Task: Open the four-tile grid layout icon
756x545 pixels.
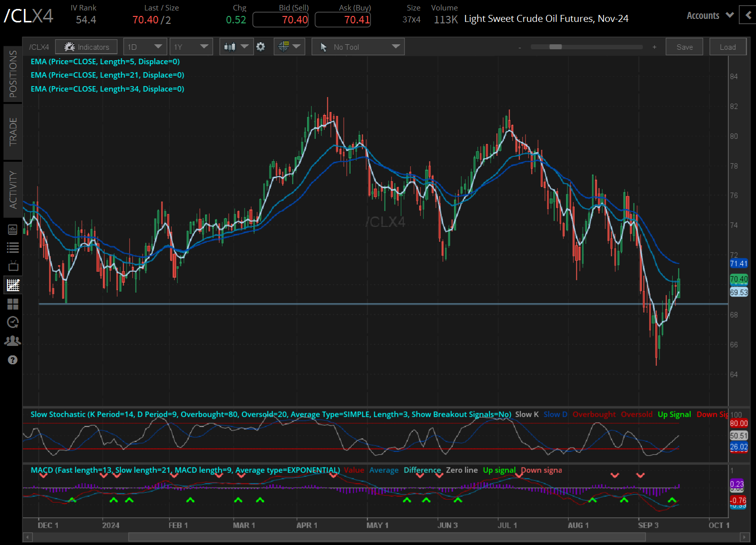Action: 13,304
